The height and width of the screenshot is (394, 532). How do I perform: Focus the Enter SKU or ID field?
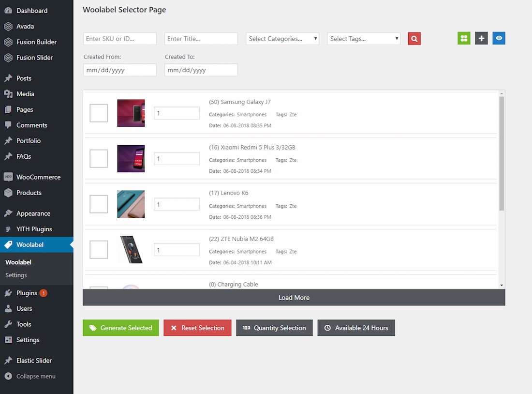[120, 39]
